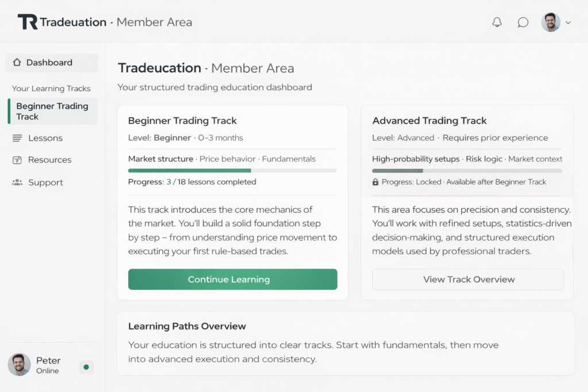Click the Lessons list icon
Viewport: 588px width, 392px height.
pyautogui.click(x=17, y=138)
